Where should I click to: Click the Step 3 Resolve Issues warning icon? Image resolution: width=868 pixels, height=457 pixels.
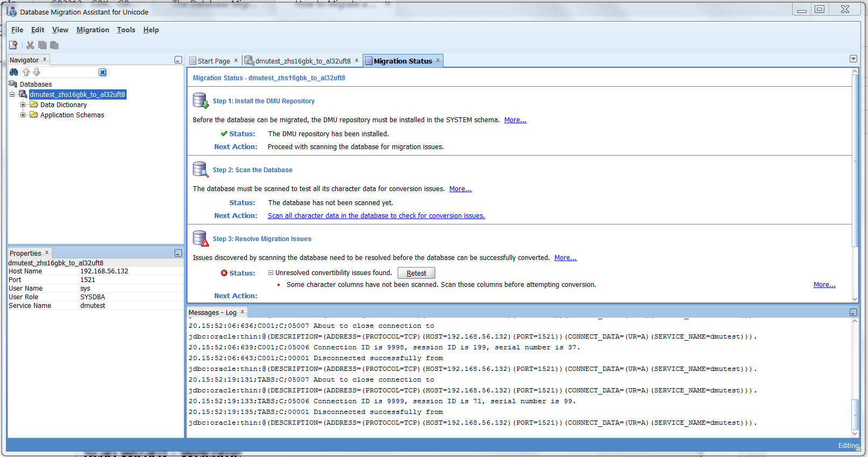click(x=200, y=238)
